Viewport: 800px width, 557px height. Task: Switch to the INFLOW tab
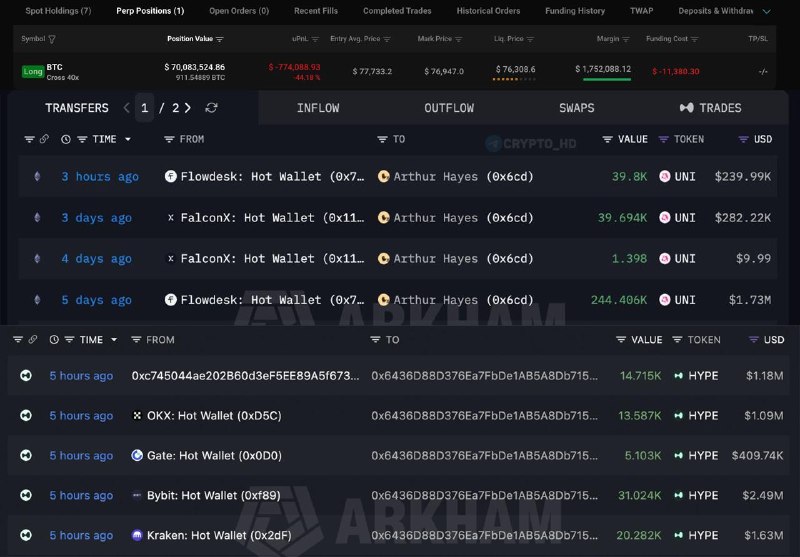(318, 108)
